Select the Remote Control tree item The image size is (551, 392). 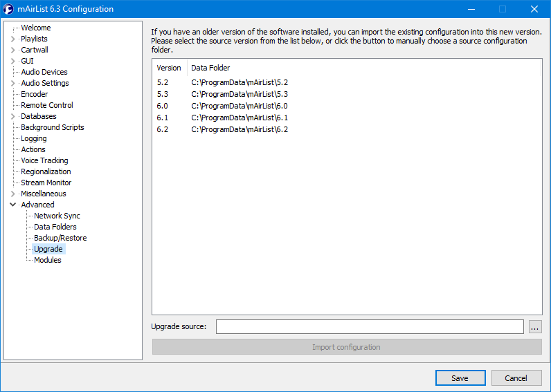46,105
